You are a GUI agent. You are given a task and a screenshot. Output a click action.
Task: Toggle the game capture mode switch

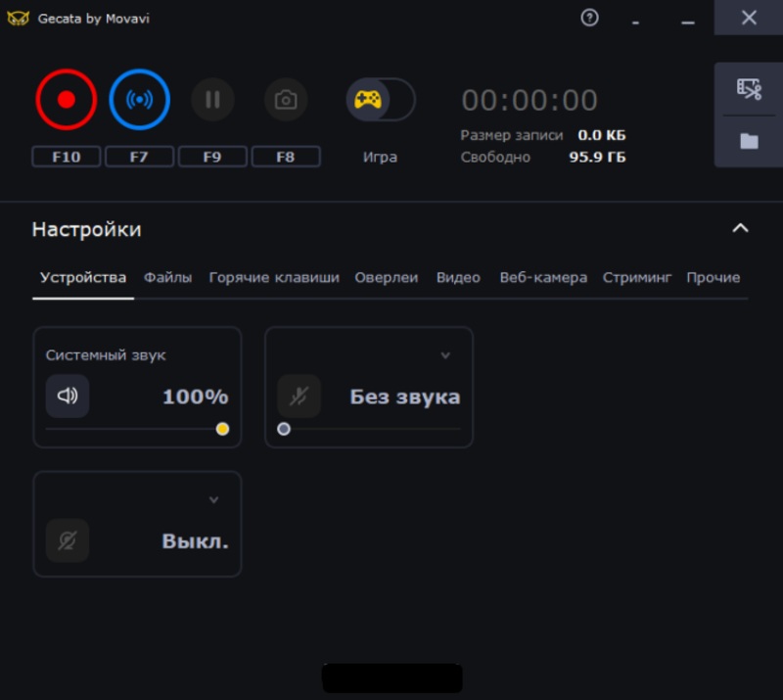381,100
